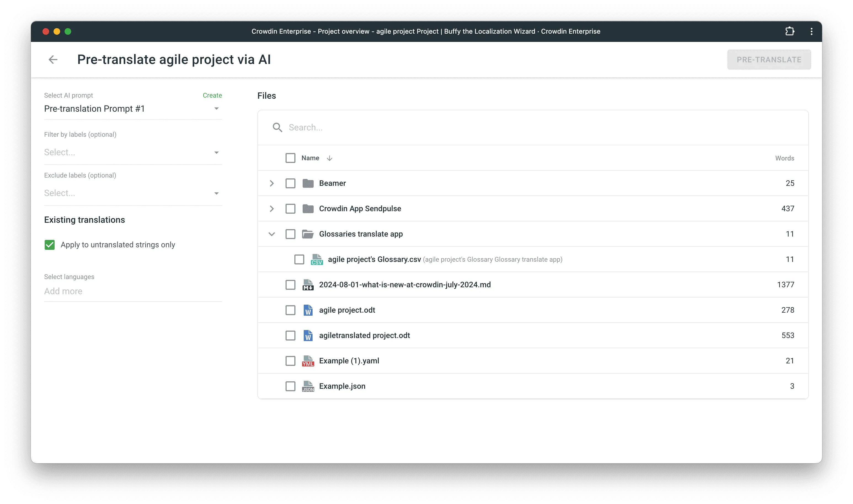Viewport: 853px width, 504px height.
Task: Click the YML icon for Example (1).yaml
Action: pyautogui.click(x=308, y=361)
